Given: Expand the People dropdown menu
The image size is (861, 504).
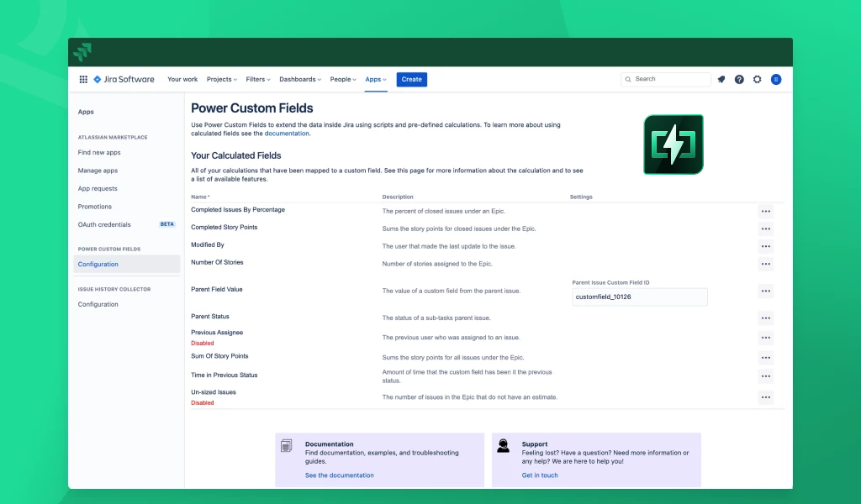Looking at the screenshot, I should tap(343, 80).
